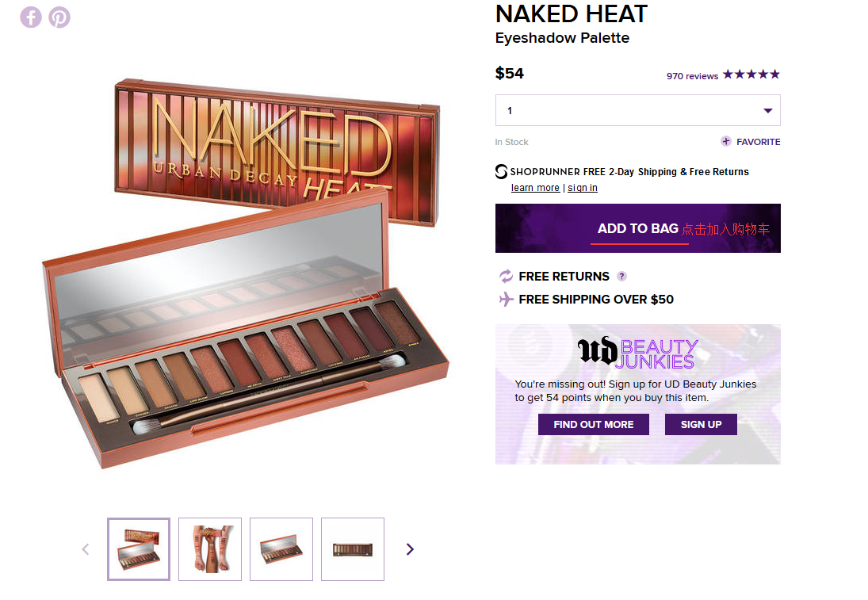
Task: Click Find Out More about Beauty Junkies
Action: (594, 425)
